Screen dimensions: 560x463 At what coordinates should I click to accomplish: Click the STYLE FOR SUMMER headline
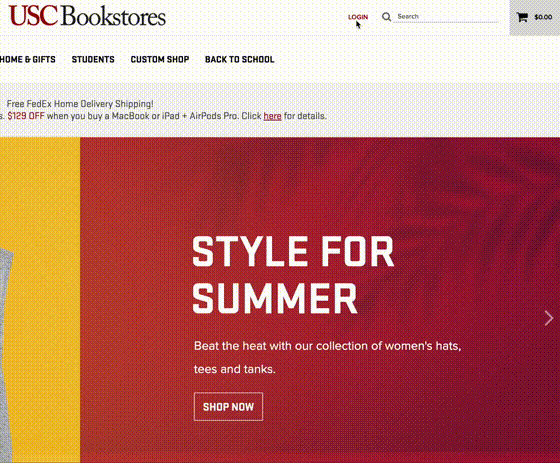click(293, 275)
